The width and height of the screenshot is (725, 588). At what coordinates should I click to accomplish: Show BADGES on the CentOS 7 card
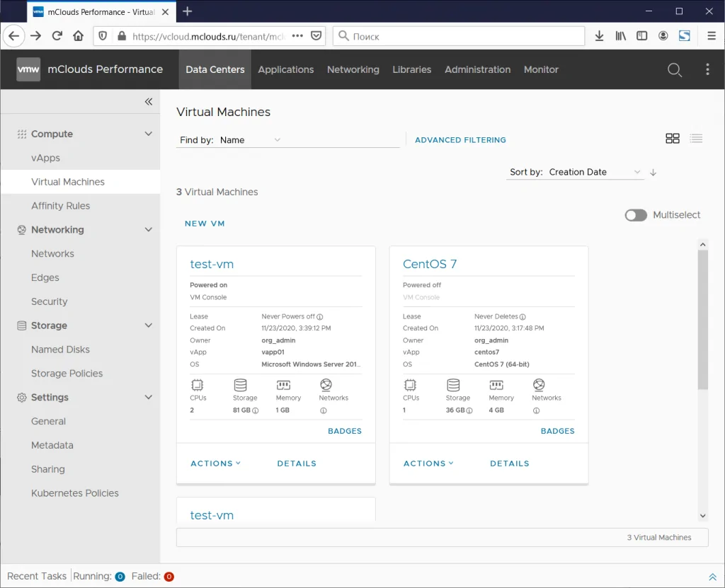[x=558, y=431]
